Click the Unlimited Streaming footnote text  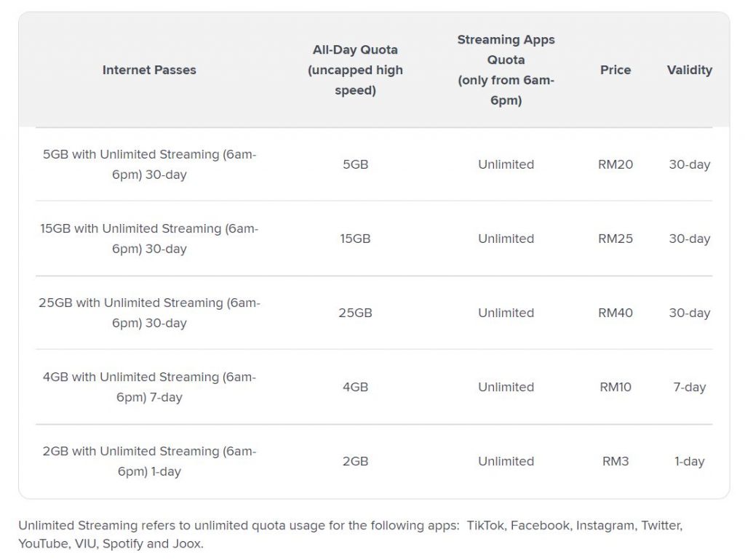click(x=349, y=534)
